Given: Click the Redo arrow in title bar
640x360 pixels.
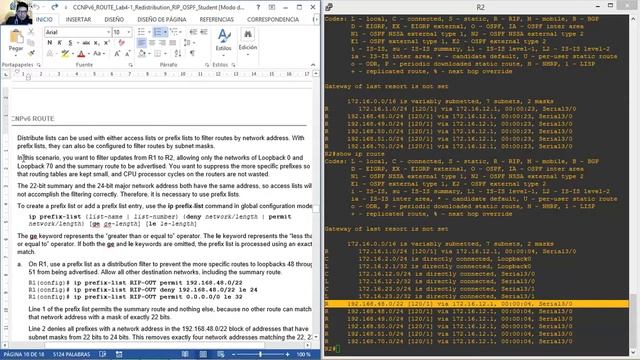Looking at the screenshot, I should click(54, 7).
